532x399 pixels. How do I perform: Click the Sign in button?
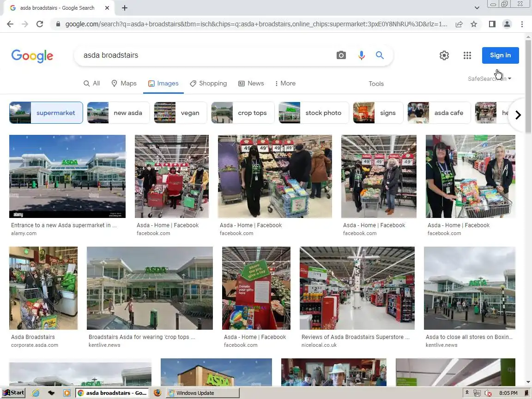[501, 55]
